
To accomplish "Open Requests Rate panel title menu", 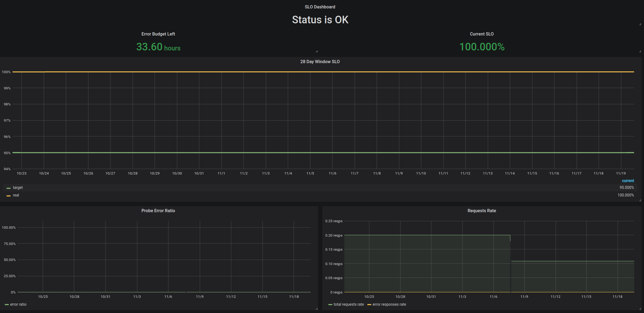I will (482, 211).
